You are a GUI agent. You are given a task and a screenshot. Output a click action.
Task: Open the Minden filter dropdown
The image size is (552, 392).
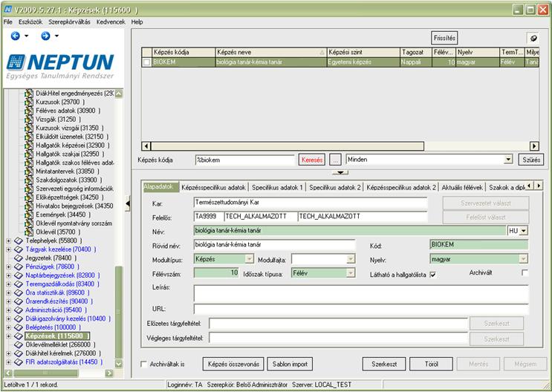[x=508, y=160]
